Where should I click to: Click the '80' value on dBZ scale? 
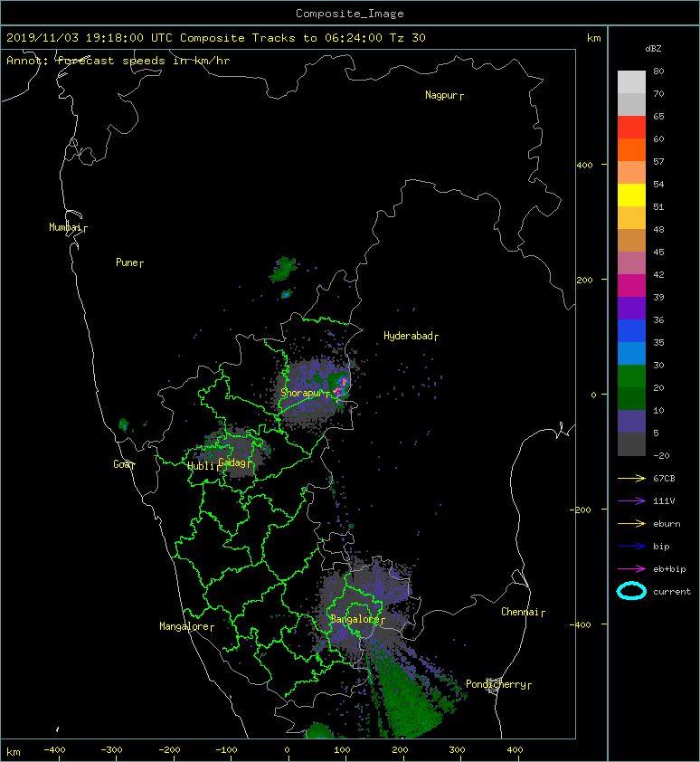(x=658, y=71)
